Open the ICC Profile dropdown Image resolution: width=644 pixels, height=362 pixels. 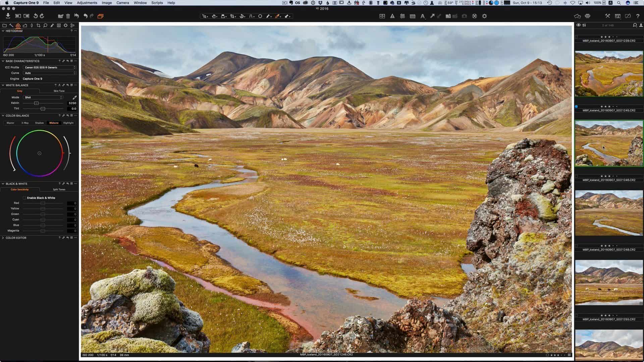pos(50,67)
